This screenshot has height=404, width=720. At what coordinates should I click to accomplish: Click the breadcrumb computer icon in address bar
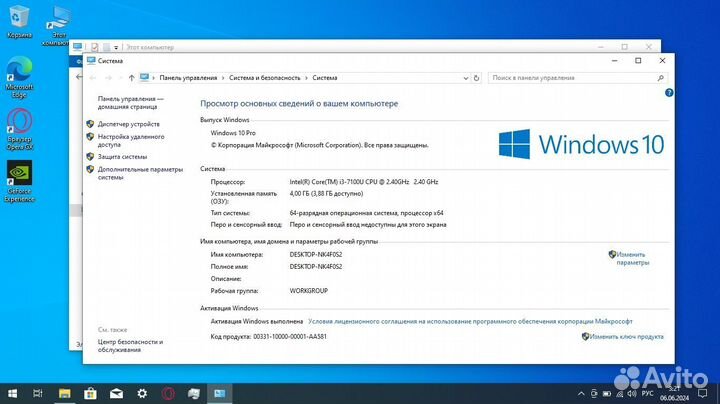coord(144,78)
